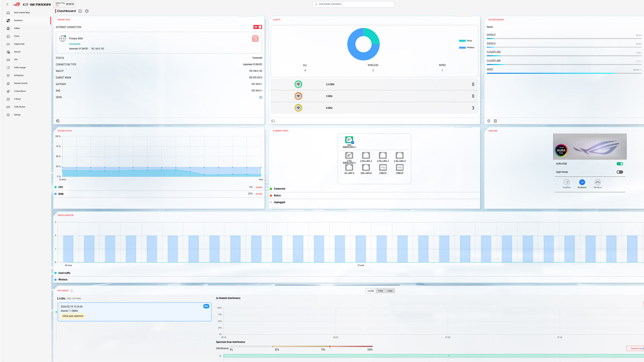Click the DDNS GO link
The height and width of the screenshot is (362, 644).
point(260,97)
